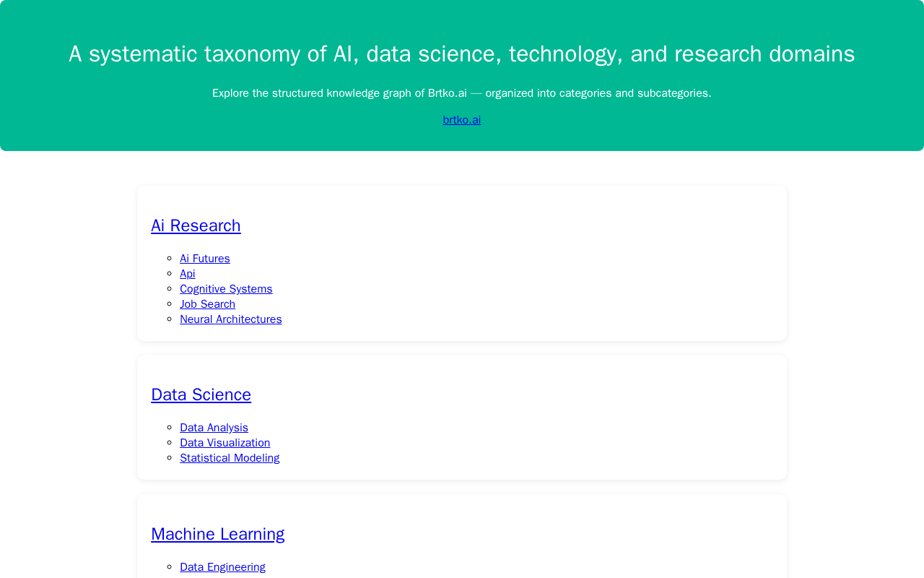Click the bullet marker beside Ai Futures

(x=170, y=259)
